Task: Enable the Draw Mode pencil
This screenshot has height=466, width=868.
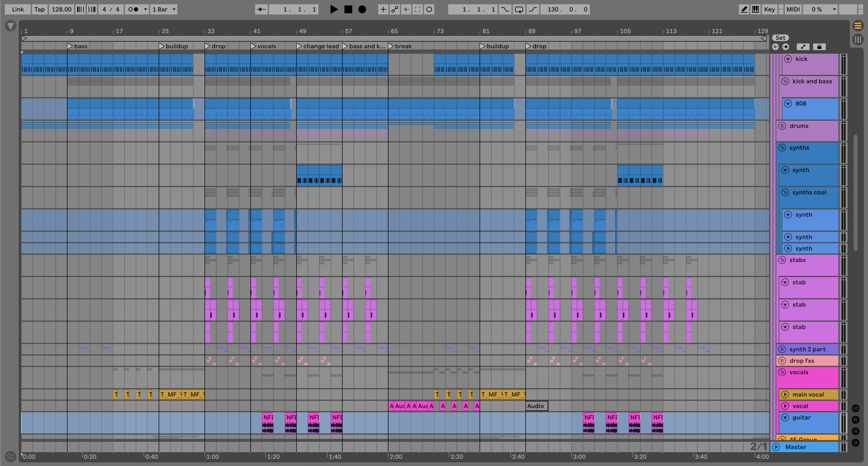Action: [744, 9]
